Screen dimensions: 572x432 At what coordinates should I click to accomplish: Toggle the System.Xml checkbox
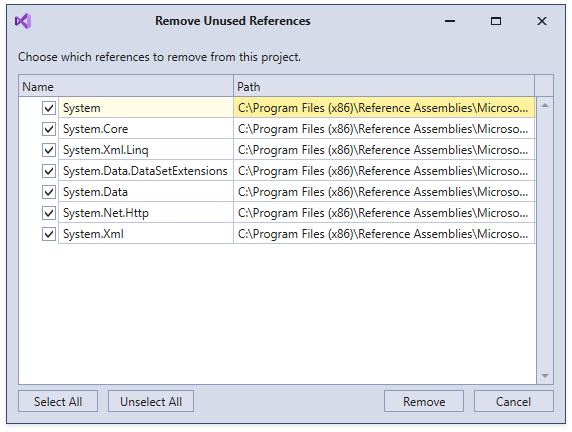pos(49,234)
